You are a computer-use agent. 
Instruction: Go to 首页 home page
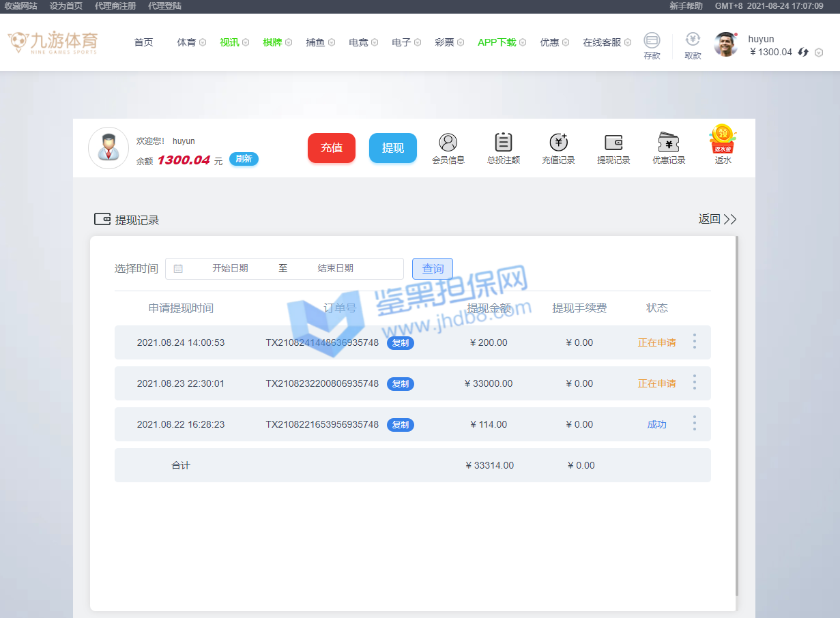[143, 42]
